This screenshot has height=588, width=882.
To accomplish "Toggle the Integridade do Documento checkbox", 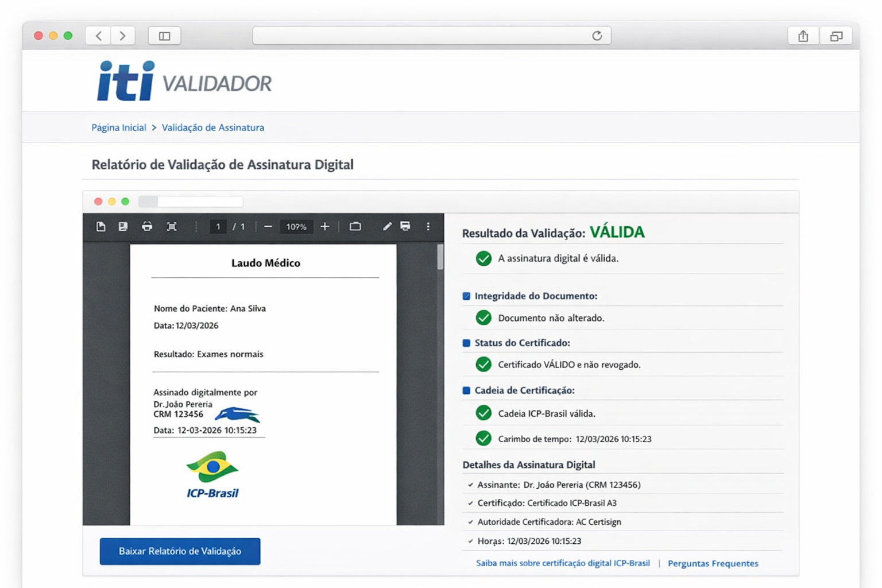I will [x=466, y=296].
